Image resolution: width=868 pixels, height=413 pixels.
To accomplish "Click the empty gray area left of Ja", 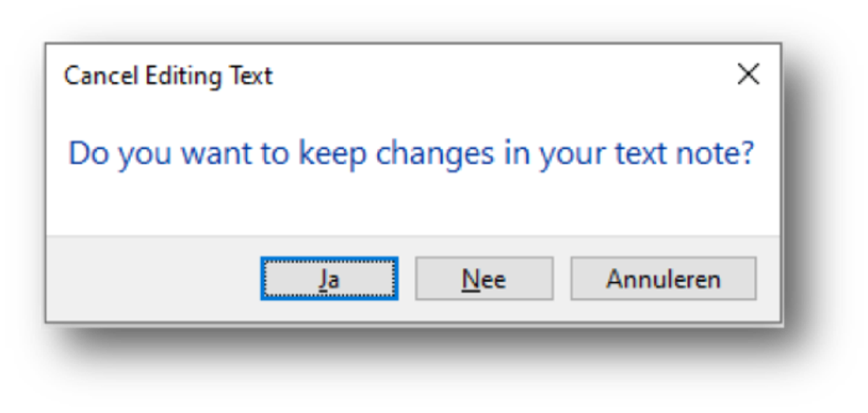I will pyautogui.click(x=152, y=278).
